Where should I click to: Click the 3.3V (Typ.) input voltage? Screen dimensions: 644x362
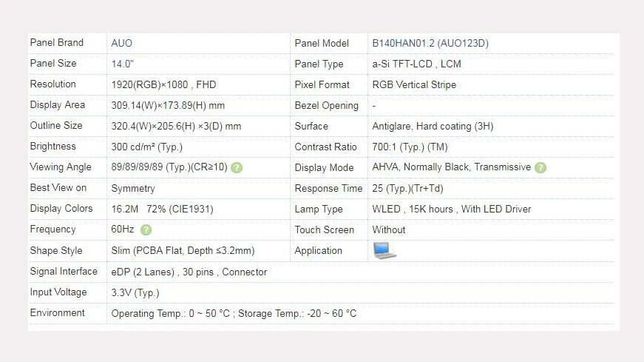point(135,292)
